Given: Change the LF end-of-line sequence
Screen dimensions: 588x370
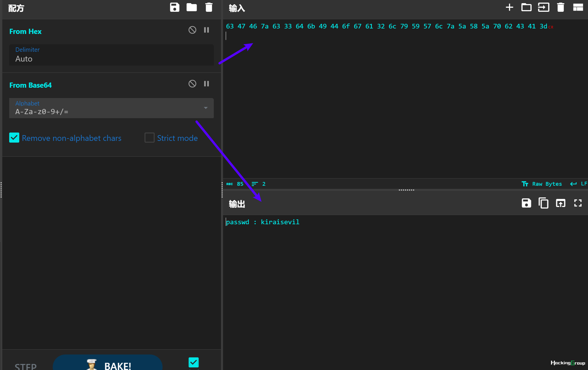Looking at the screenshot, I should point(579,184).
